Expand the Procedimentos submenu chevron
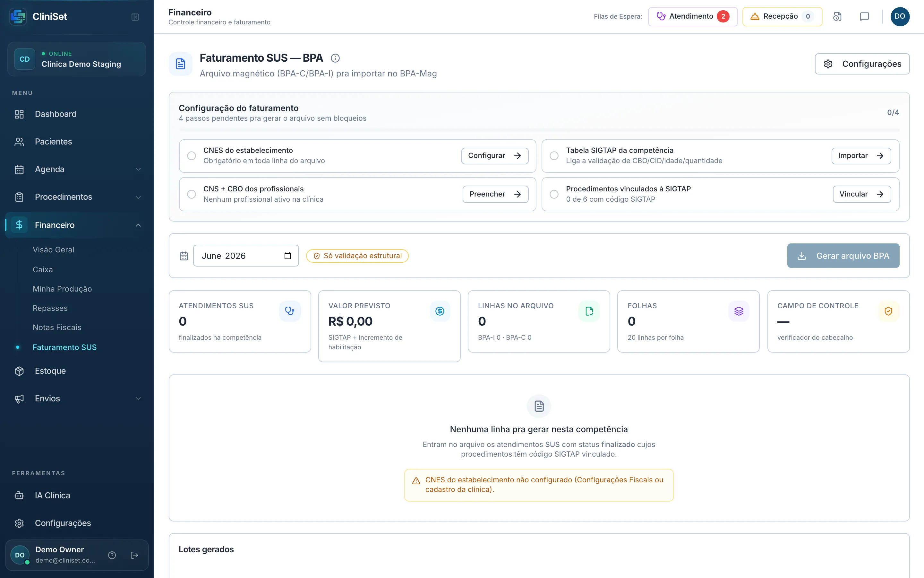 pyautogui.click(x=138, y=197)
